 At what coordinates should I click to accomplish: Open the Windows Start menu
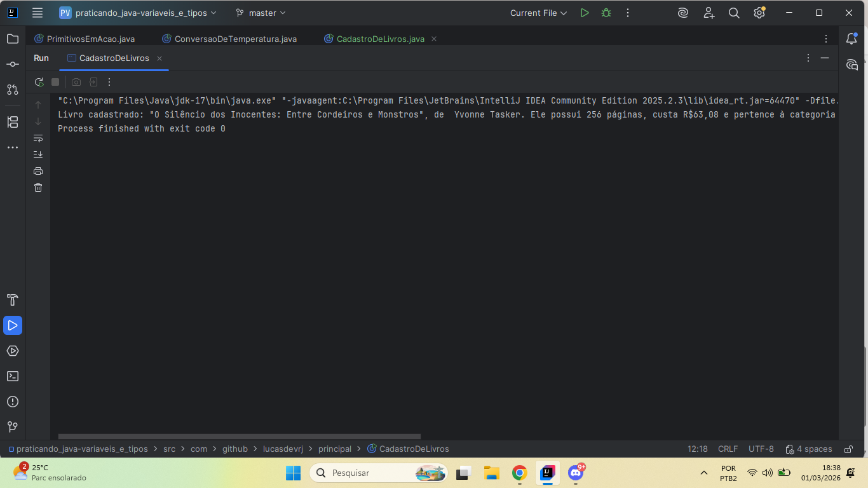(x=293, y=473)
